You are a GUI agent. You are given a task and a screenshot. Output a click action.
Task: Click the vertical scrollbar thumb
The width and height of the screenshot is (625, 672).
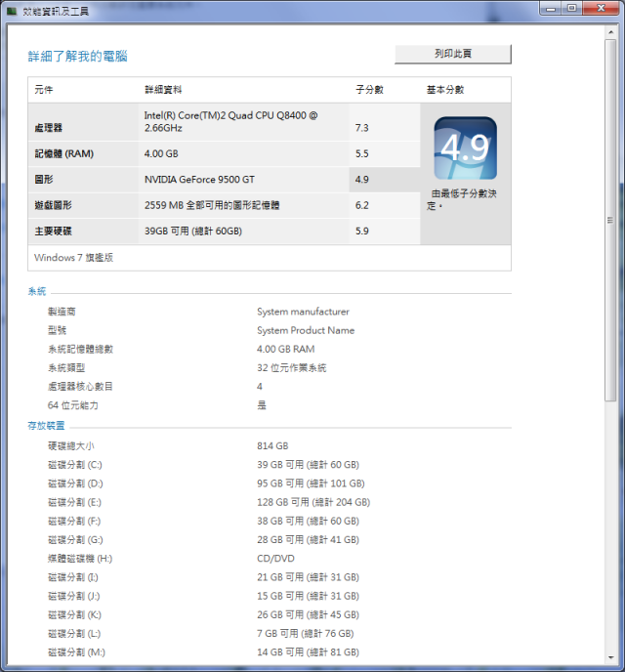[611, 220]
